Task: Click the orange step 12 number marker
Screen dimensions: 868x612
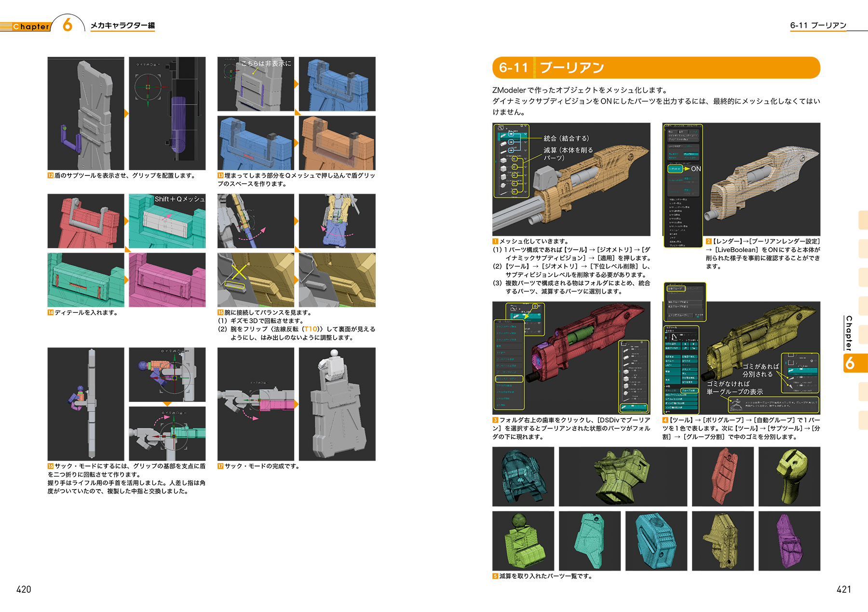Action: pos(50,176)
